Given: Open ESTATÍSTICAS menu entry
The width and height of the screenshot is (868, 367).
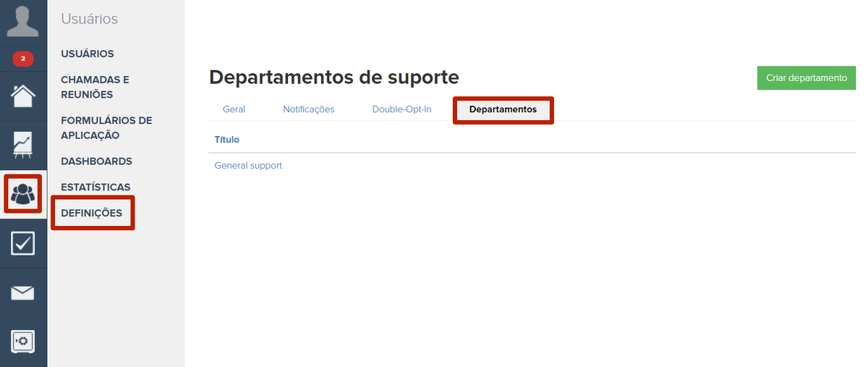Looking at the screenshot, I should coord(95,187).
